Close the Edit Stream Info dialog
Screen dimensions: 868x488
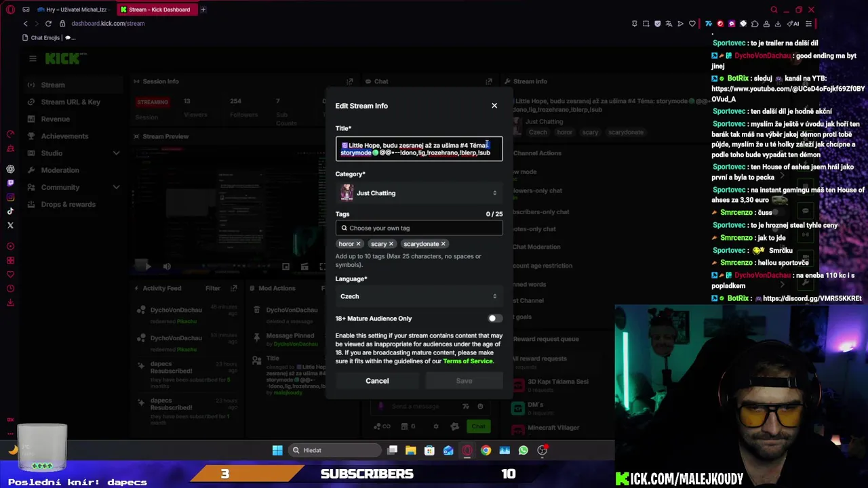click(494, 106)
